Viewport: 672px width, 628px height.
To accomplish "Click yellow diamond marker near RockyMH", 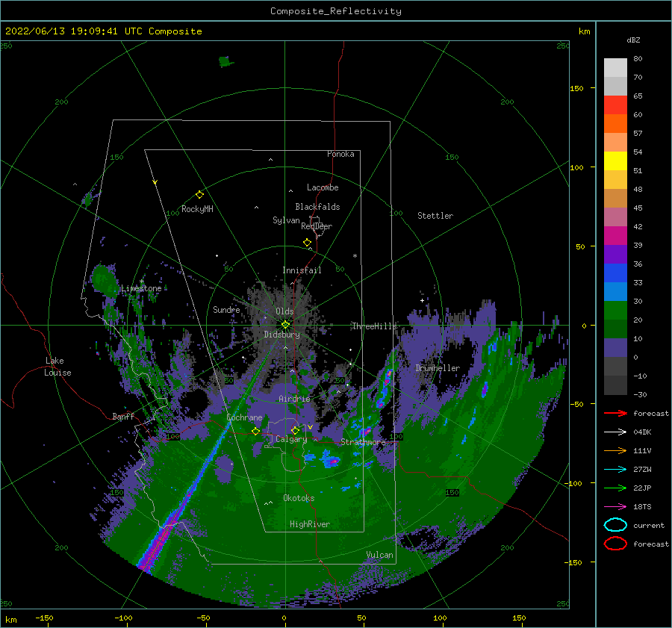I will pos(199,195).
